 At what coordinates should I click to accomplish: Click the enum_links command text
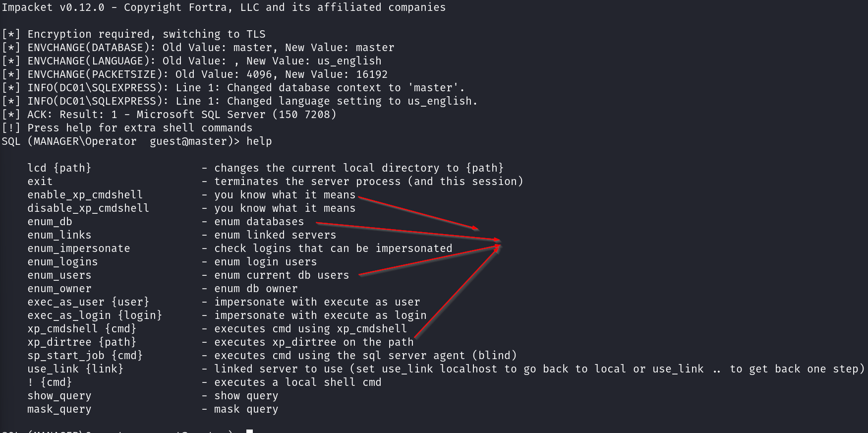click(x=59, y=235)
